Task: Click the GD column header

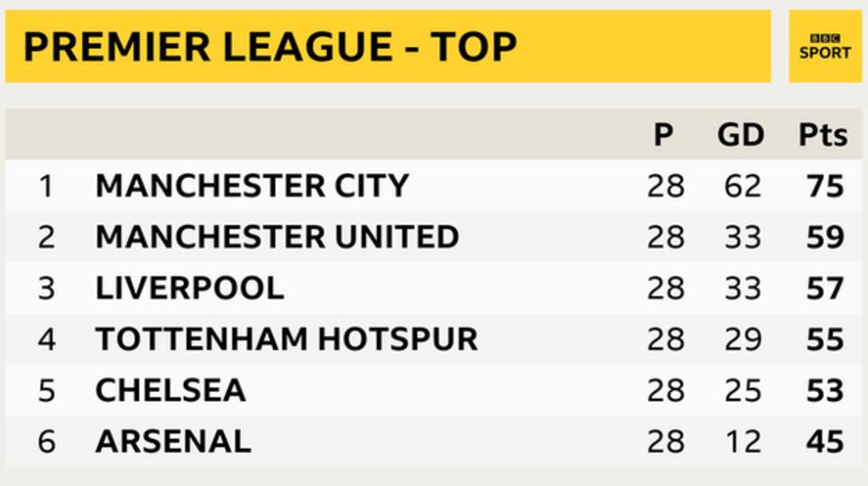Action: coord(741,134)
